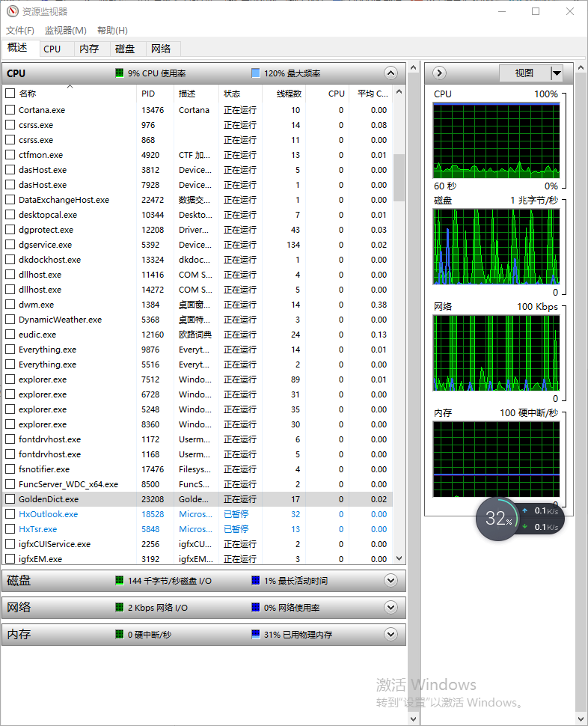Sort by the PID column header
Image resolution: width=588 pixels, height=726 pixels.
click(x=155, y=93)
